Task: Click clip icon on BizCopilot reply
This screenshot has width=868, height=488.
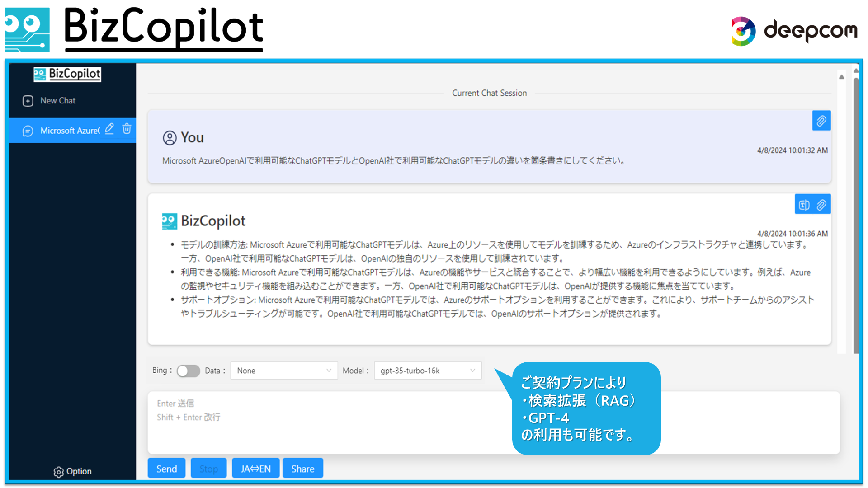Action: click(821, 205)
